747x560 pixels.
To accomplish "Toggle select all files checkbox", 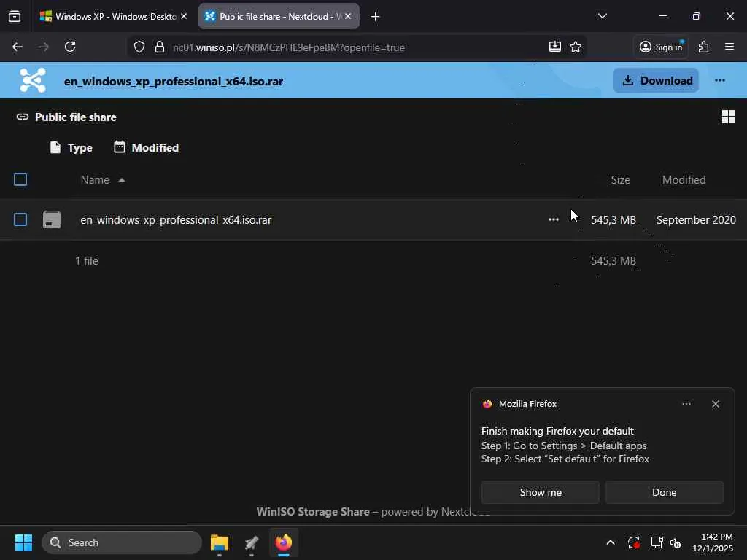I will coord(20,179).
